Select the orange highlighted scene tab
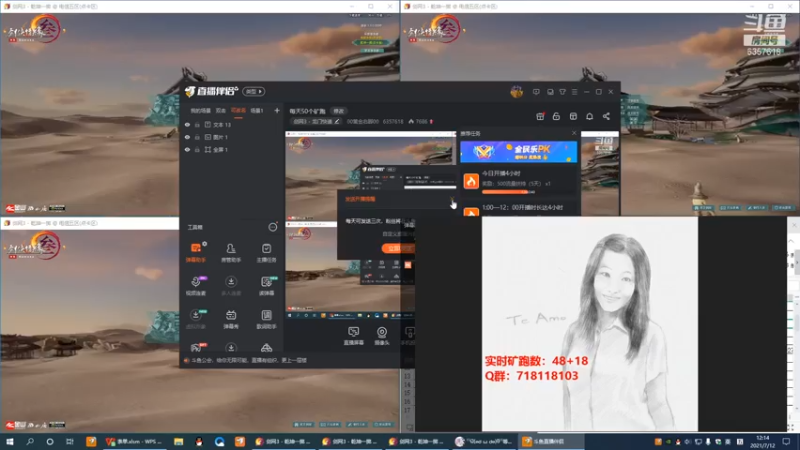Viewport: 800px width, 450px height. 238,111
